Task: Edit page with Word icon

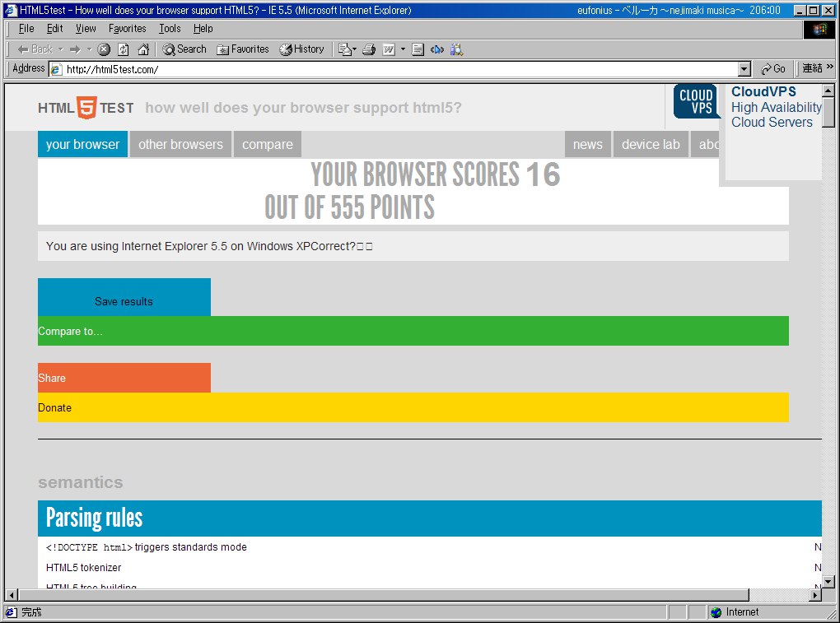Action: coord(389,49)
